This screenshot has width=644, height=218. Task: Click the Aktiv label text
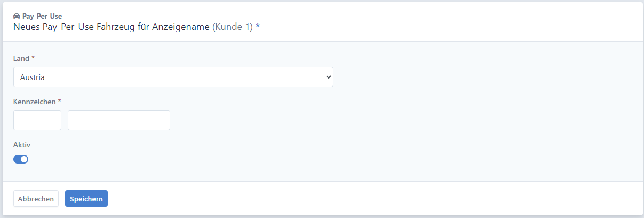click(20, 145)
